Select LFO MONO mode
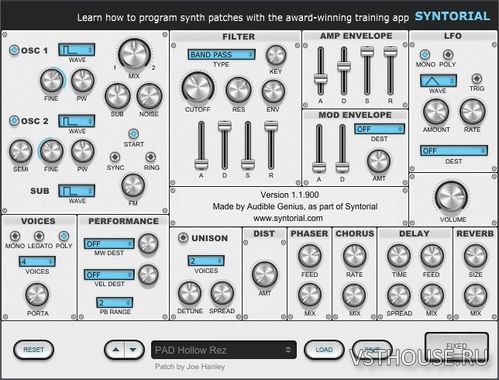The width and height of the screenshot is (499, 380). tap(425, 54)
